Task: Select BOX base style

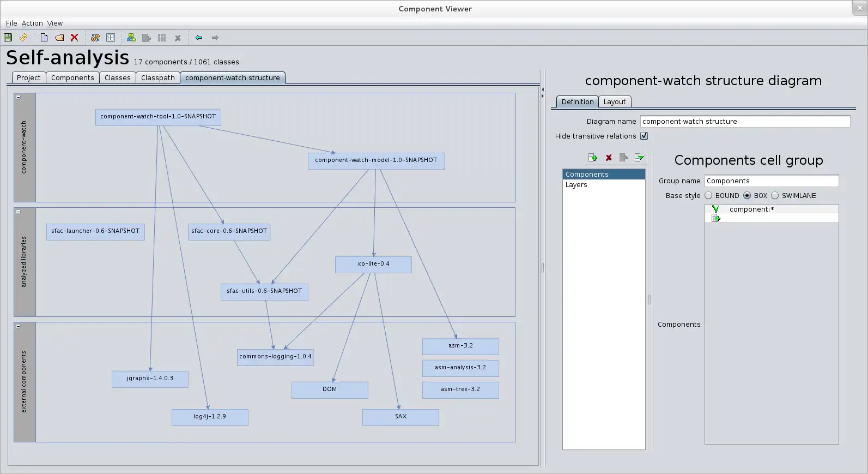Action: pyautogui.click(x=747, y=195)
